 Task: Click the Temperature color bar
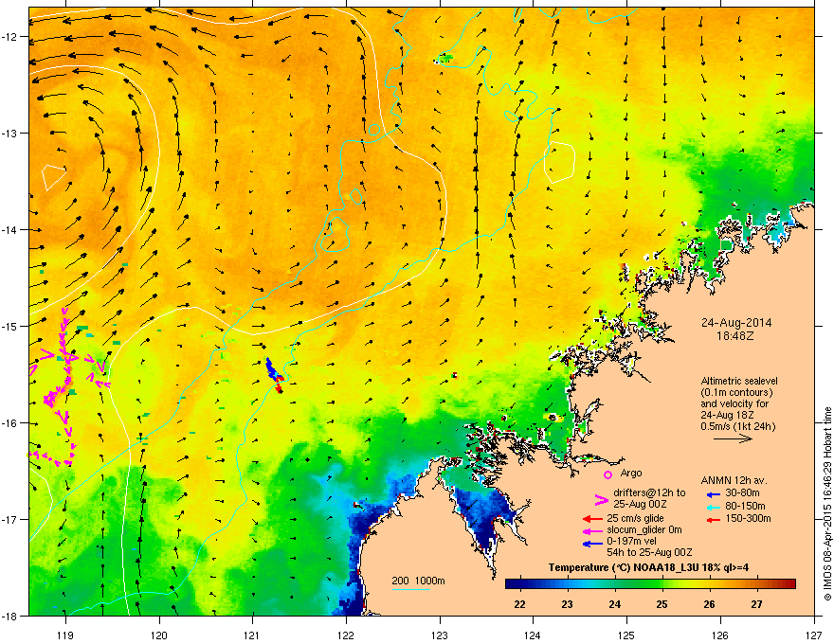click(650, 583)
